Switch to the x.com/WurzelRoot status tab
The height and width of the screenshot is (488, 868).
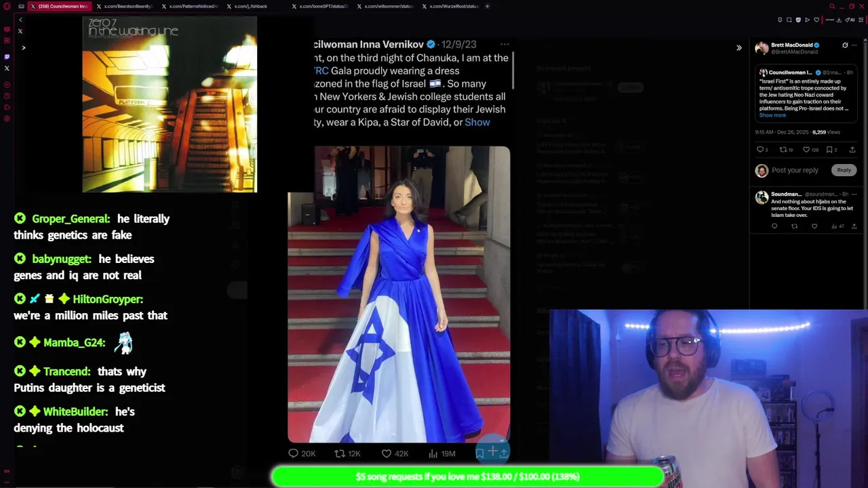[452, 6]
